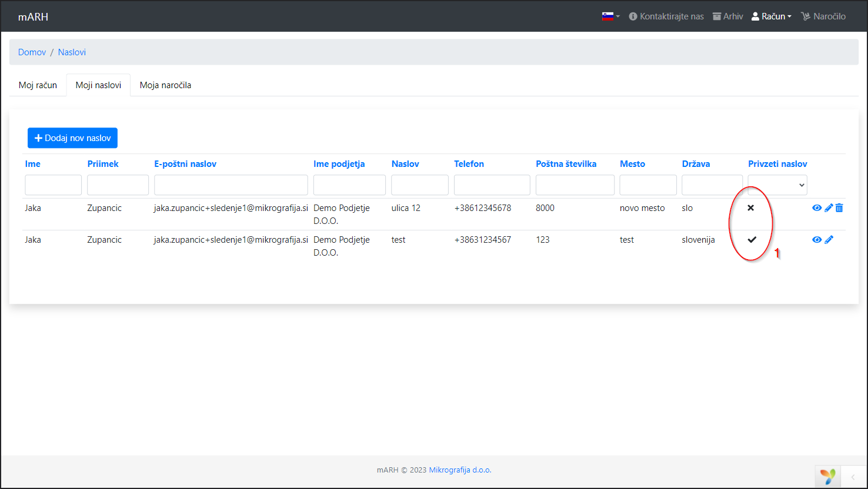Click the Ime filter input field
This screenshot has width=868, height=489.
53,185
